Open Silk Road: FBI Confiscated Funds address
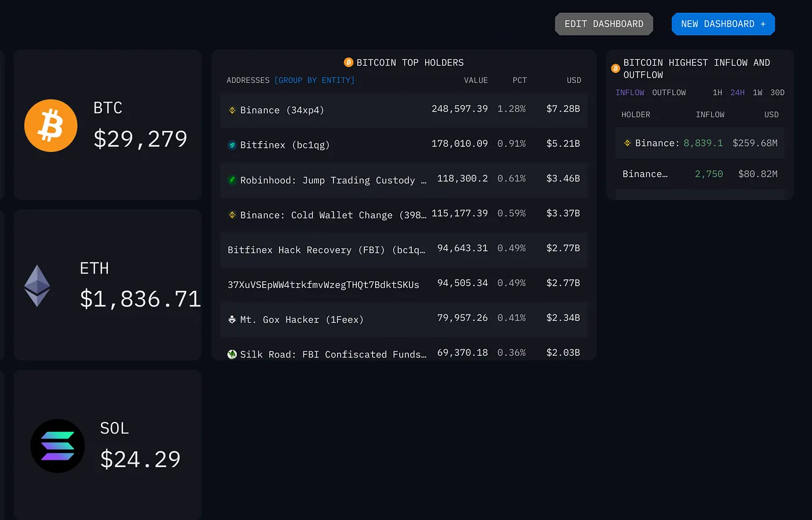 (x=333, y=354)
